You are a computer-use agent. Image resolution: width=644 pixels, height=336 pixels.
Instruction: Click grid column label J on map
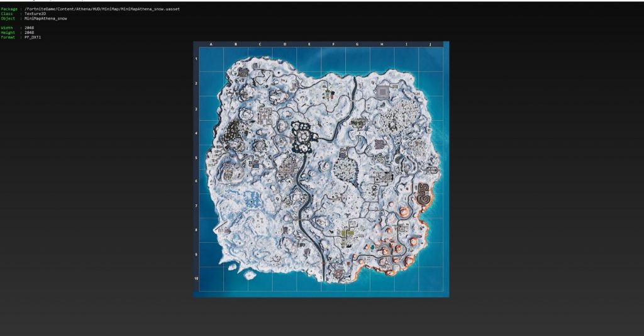pos(430,45)
